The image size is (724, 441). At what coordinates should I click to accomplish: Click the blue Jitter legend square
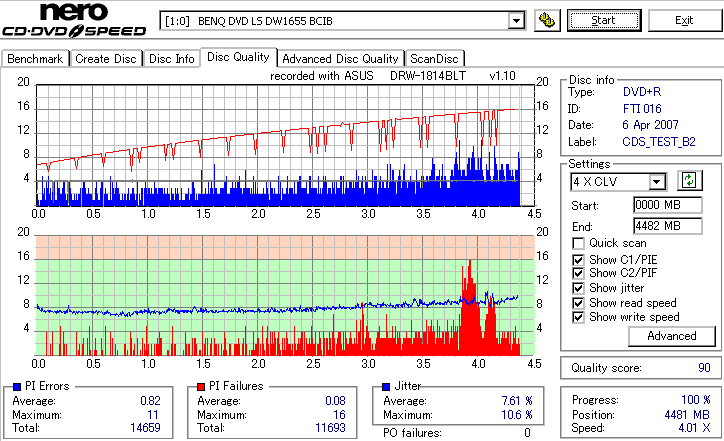386,387
